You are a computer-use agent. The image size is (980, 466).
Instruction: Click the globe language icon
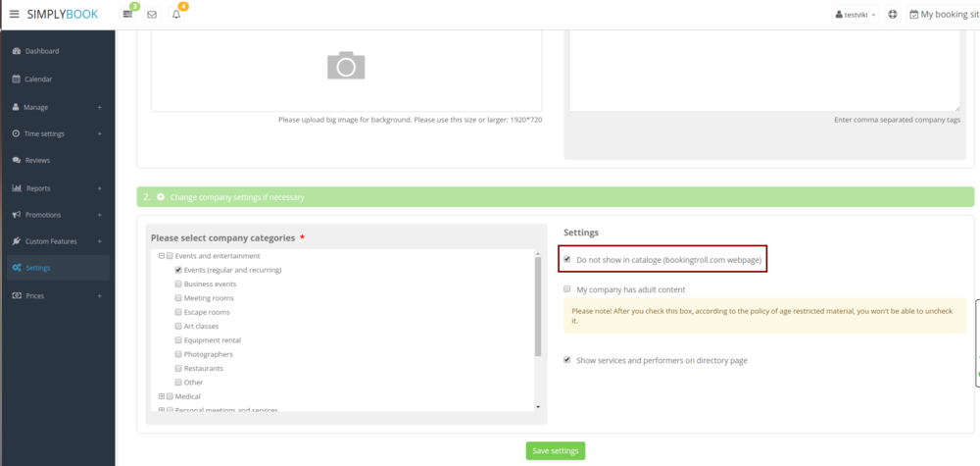[893, 15]
